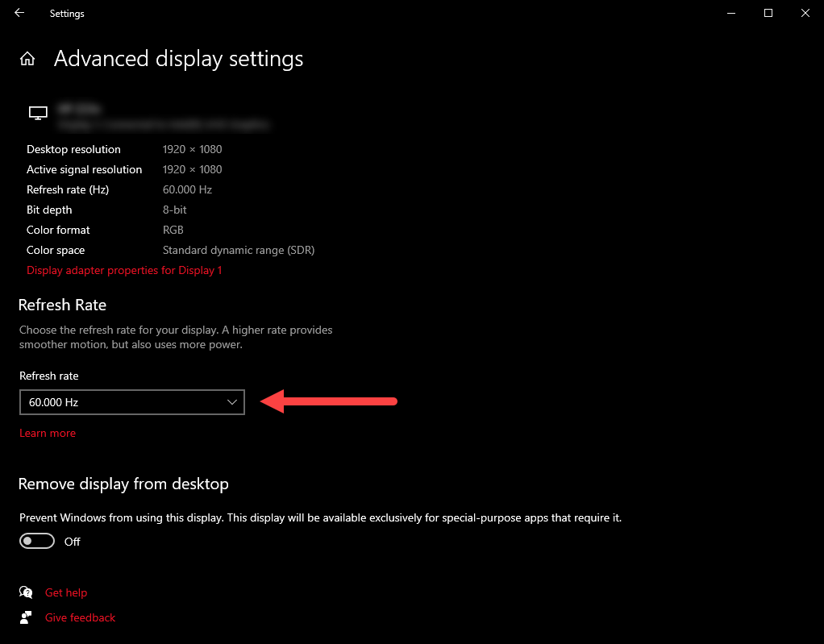Click the Desktop resolution row label

click(x=73, y=149)
